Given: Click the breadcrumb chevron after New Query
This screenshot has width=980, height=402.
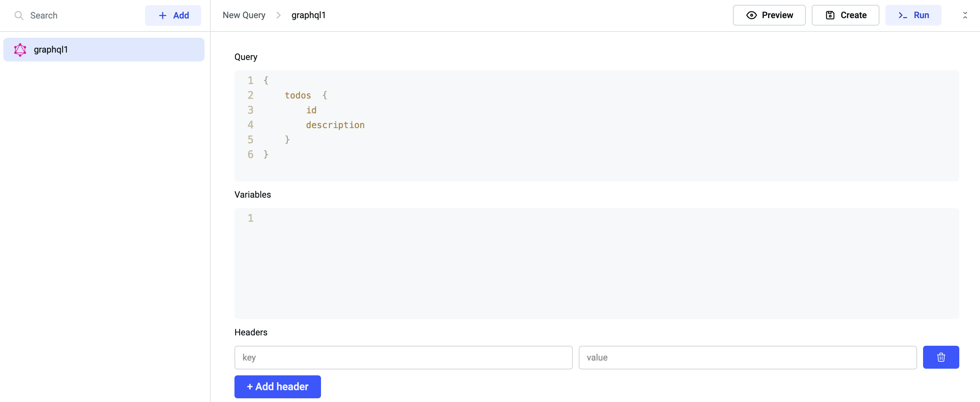Looking at the screenshot, I should click(278, 15).
